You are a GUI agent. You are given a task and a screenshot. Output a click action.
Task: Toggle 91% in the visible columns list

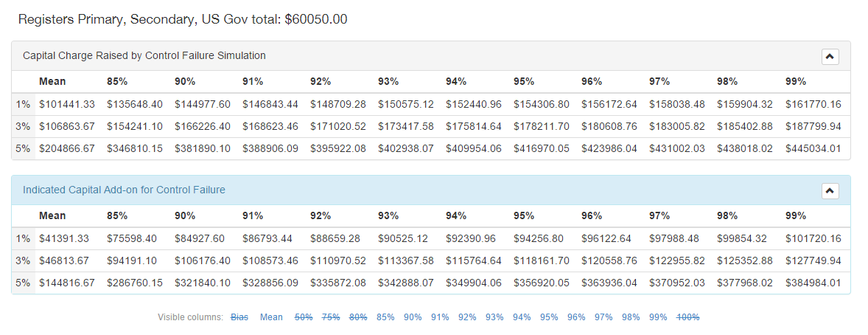pos(440,317)
